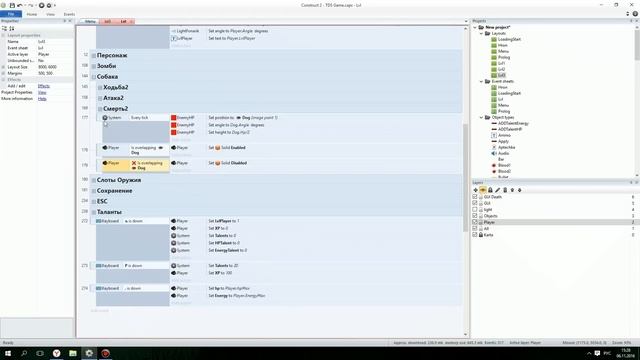Click the Blood1 object icon
This screenshot has width=640, height=360.
tap(494, 165)
